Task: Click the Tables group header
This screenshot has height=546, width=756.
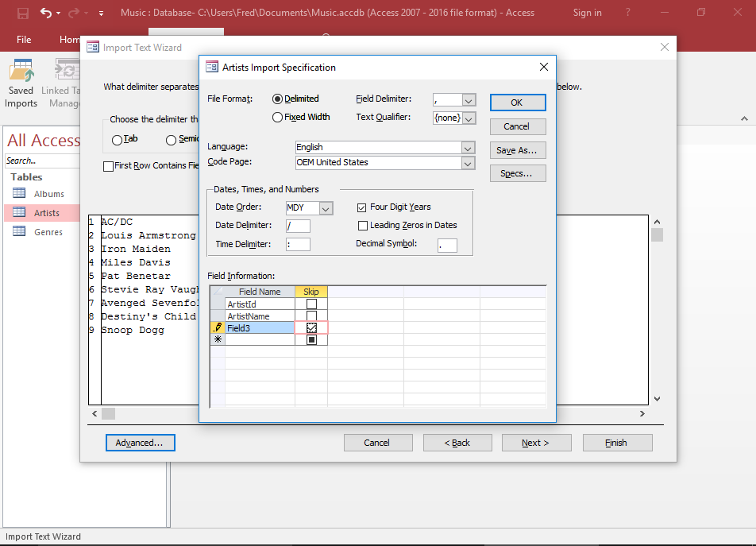Action: click(26, 177)
